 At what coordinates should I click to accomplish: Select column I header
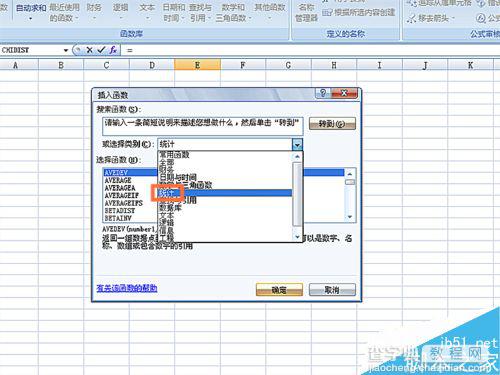pyautogui.click(x=379, y=65)
